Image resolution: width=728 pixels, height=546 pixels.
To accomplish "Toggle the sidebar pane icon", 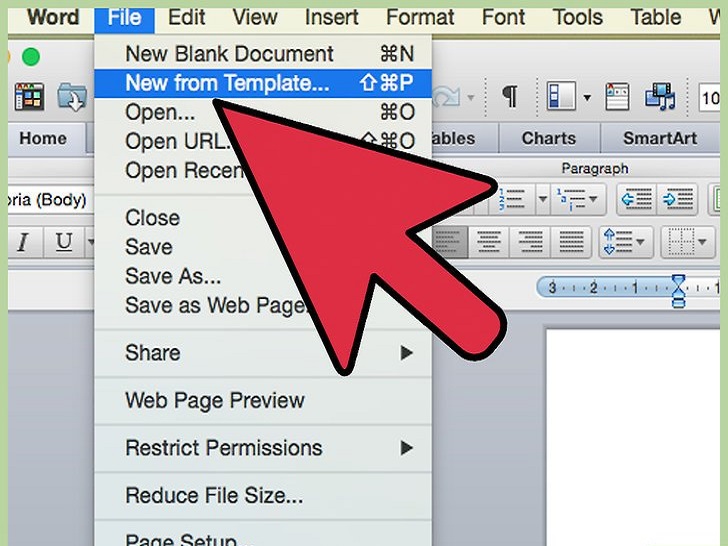I will (x=561, y=96).
